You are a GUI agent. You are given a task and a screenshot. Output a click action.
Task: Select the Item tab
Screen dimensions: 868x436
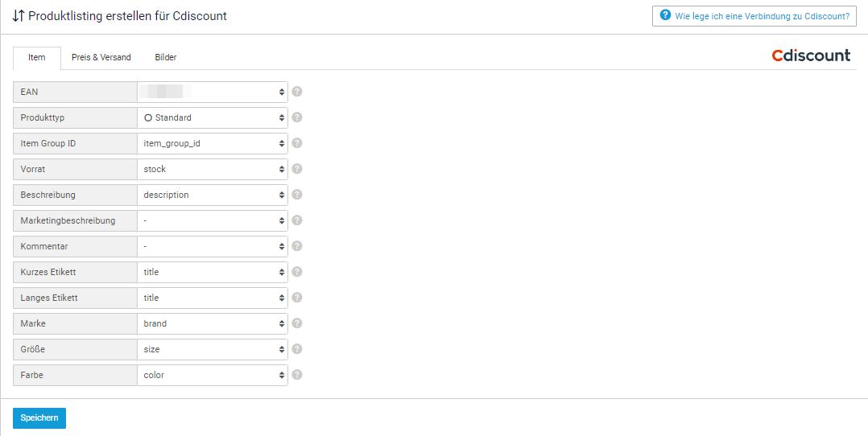pyautogui.click(x=37, y=58)
